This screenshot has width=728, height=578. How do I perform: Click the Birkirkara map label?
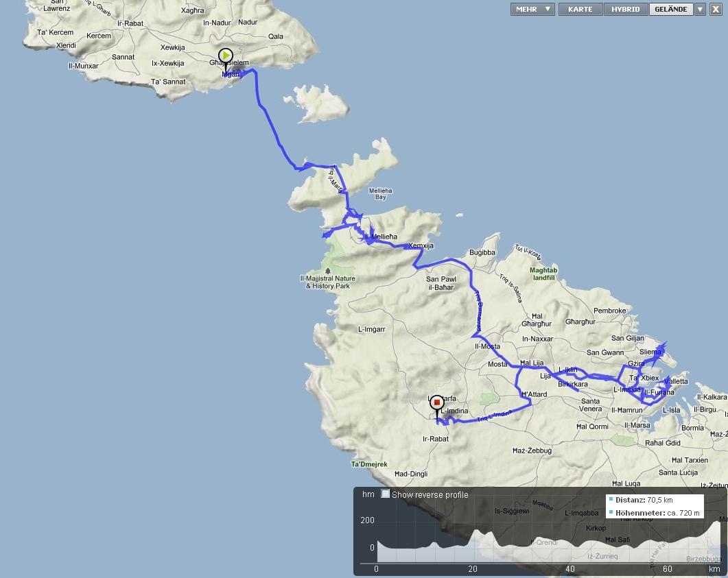[x=572, y=384]
